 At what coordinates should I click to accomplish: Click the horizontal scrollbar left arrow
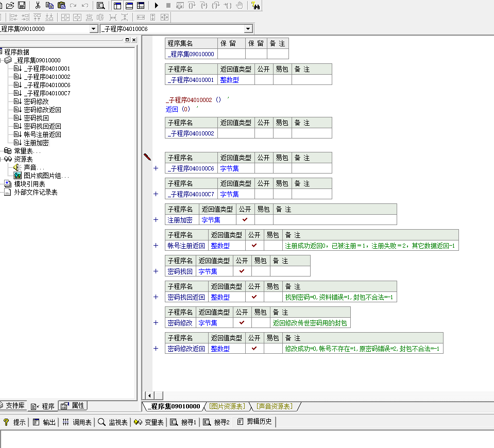click(149, 395)
